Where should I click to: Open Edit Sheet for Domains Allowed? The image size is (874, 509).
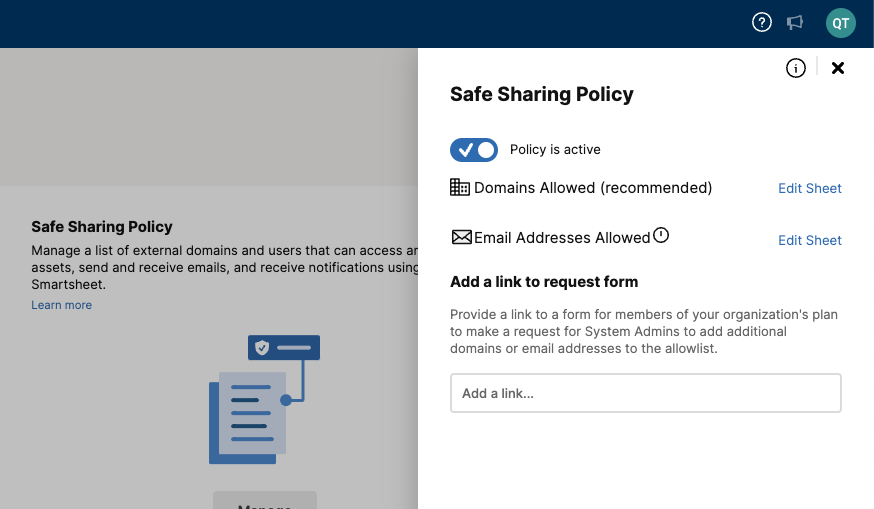click(810, 188)
